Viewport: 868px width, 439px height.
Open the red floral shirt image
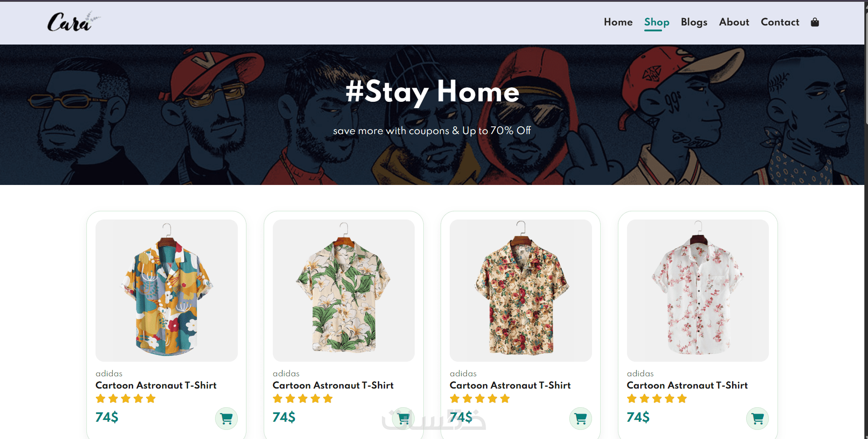(x=521, y=290)
